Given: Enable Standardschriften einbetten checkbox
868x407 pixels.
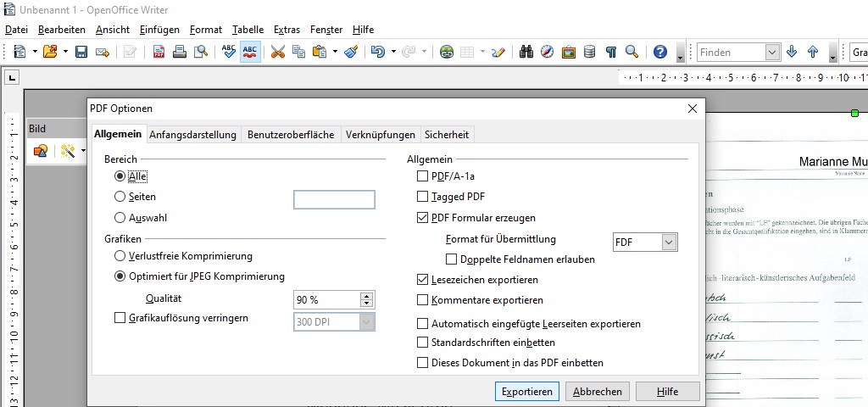Looking at the screenshot, I should click(x=422, y=343).
